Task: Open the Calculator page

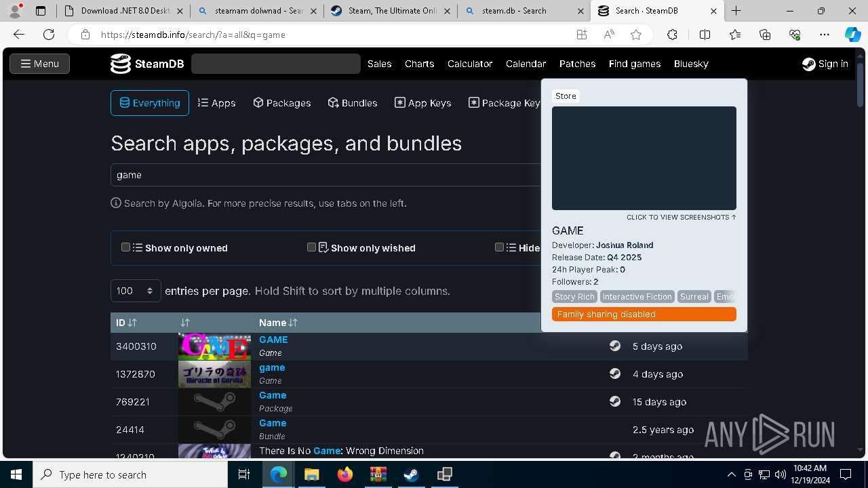Action: [470, 64]
